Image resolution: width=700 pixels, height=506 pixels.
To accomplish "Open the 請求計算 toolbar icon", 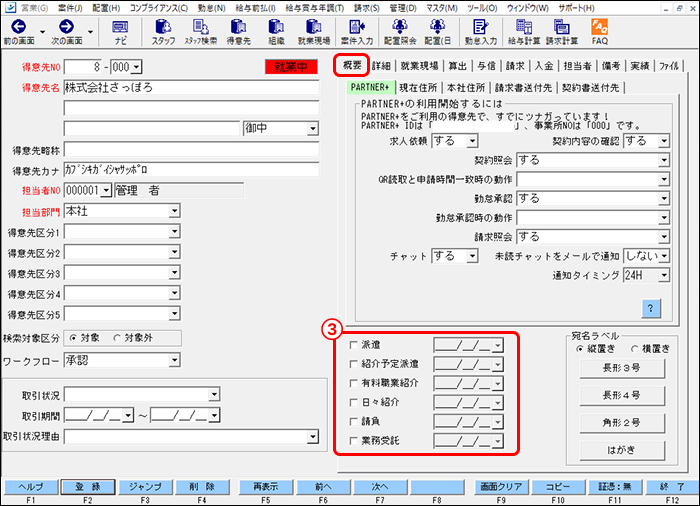I will (x=562, y=32).
